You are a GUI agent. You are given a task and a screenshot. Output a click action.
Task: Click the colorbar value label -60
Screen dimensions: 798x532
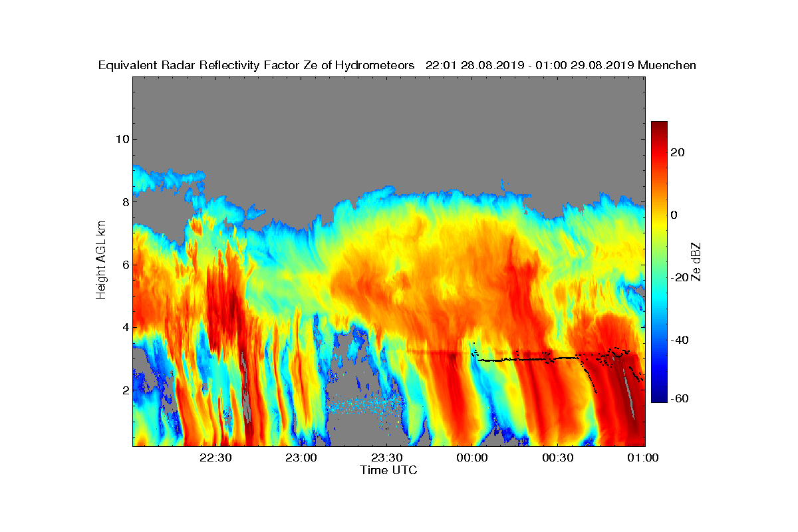click(x=680, y=398)
